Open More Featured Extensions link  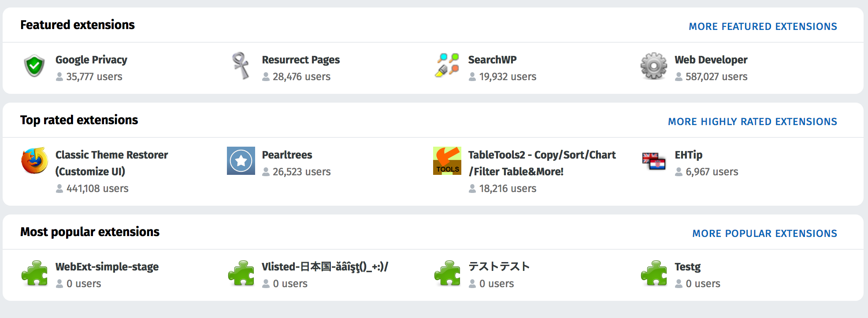click(x=763, y=26)
